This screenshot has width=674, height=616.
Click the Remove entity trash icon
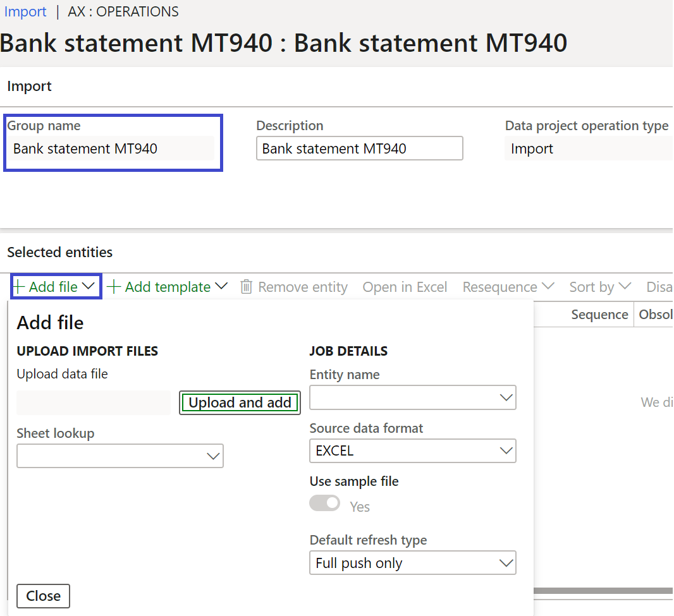pos(246,287)
